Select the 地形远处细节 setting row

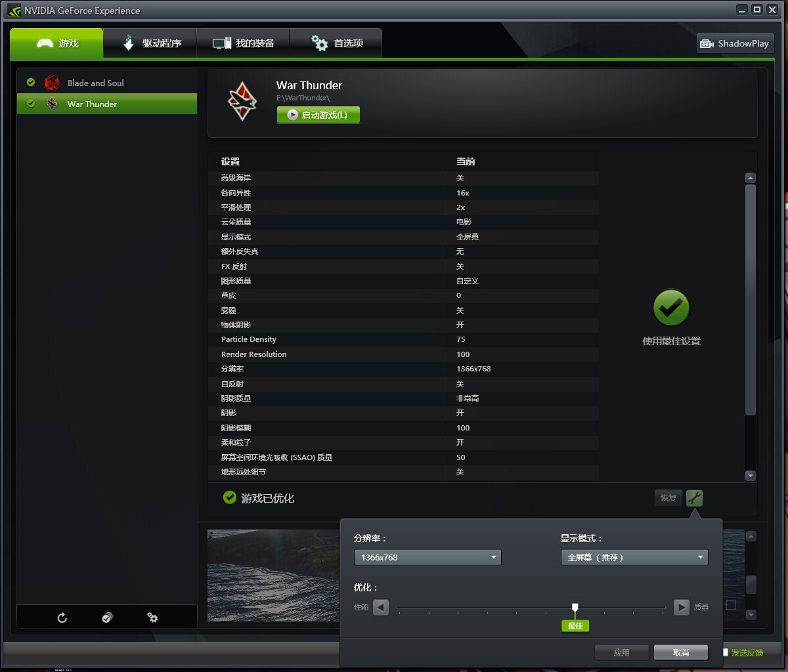(x=403, y=472)
